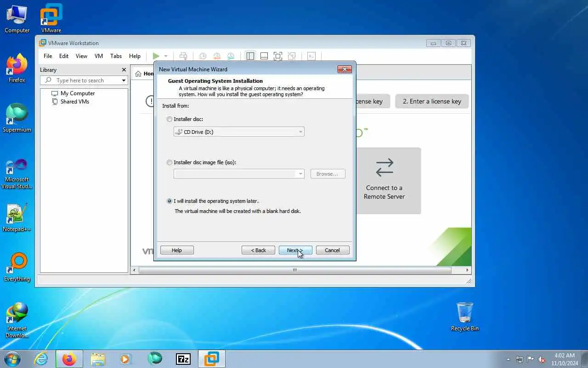Viewport: 588px width, 368px height.
Task: Open Internet Explorer from the taskbar
Action: pos(41,359)
